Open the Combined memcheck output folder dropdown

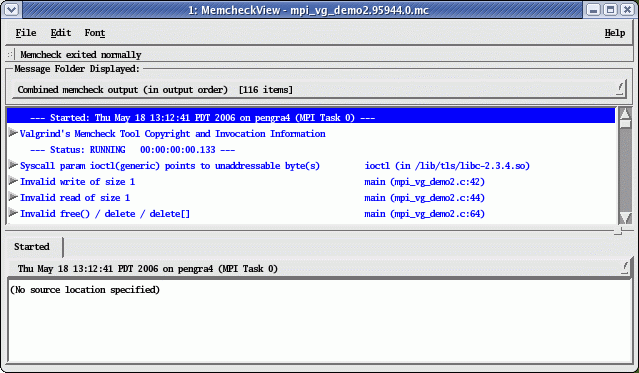coord(318,89)
